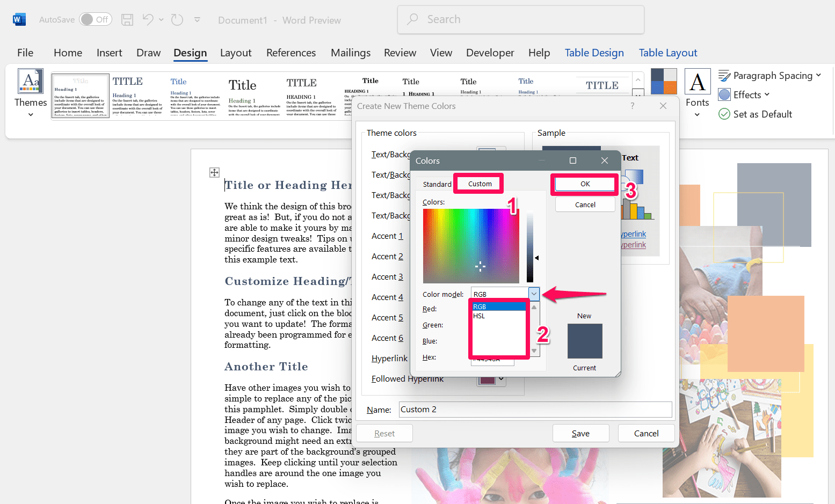The image size is (835, 504).
Task: Open the Help tab
Action: click(x=539, y=53)
